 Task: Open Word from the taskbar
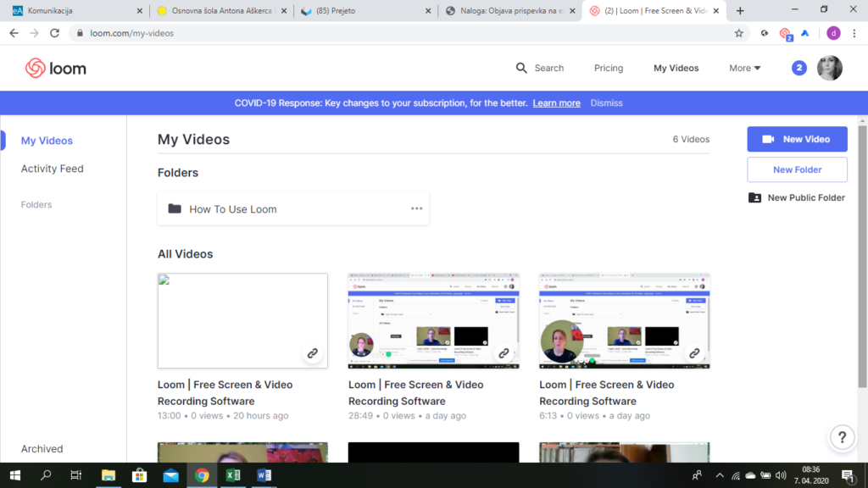point(264,475)
